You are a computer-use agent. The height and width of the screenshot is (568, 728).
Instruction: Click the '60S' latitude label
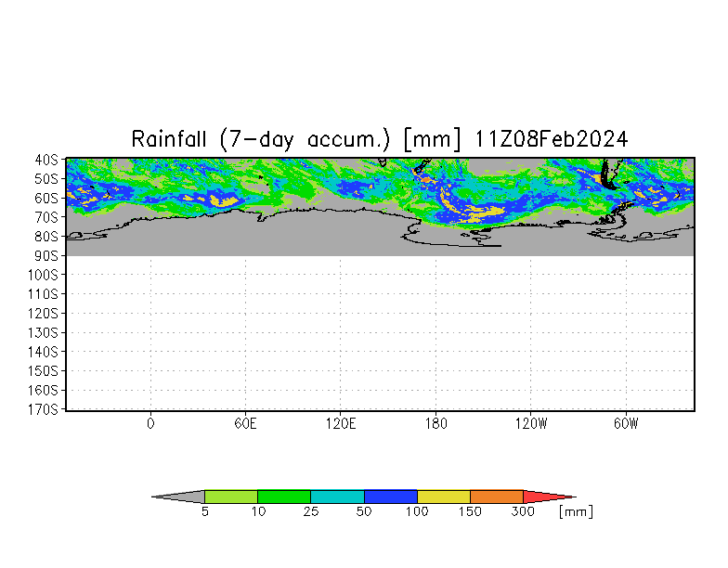tap(46, 199)
